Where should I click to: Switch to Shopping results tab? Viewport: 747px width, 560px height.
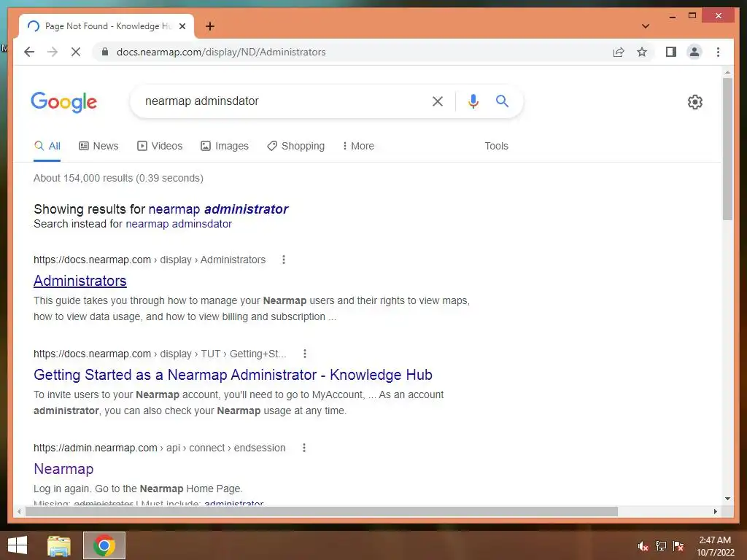click(296, 146)
